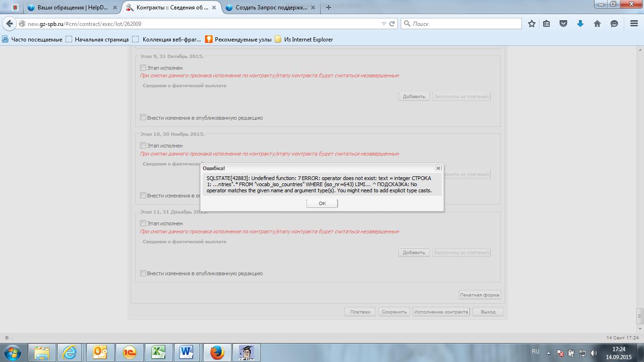Click the Печатная форма button
Viewport: 644px width, 362px height.
(x=479, y=295)
